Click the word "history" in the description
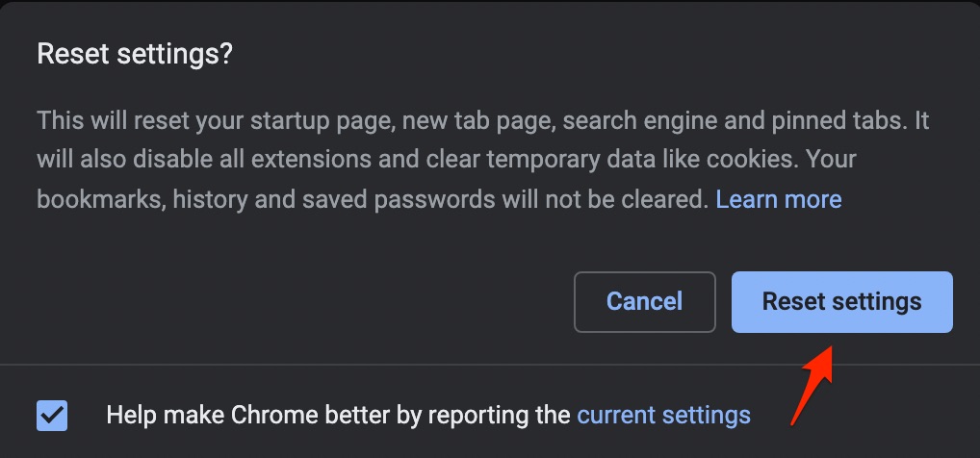The image size is (980, 458). click(x=194, y=199)
